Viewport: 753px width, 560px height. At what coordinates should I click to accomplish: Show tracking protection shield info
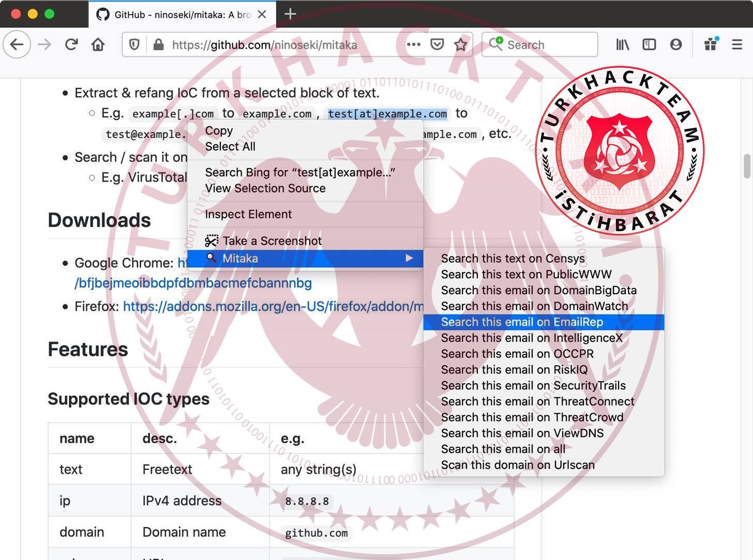134,44
